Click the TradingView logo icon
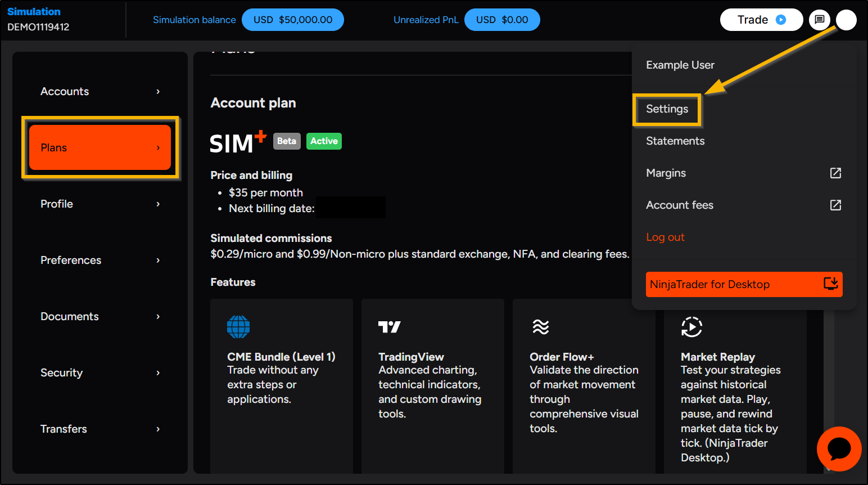Image resolution: width=868 pixels, height=485 pixels. pyautogui.click(x=389, y=327)
